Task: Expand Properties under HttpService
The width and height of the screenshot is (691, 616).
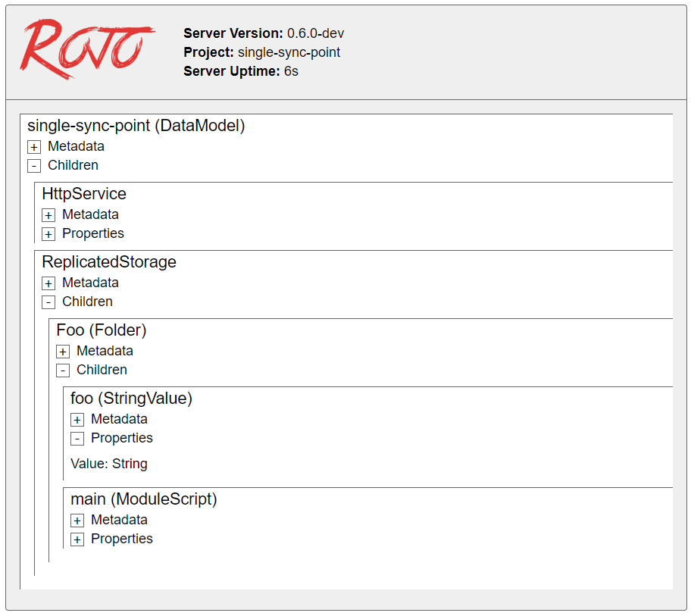Action: click(48, 234)
